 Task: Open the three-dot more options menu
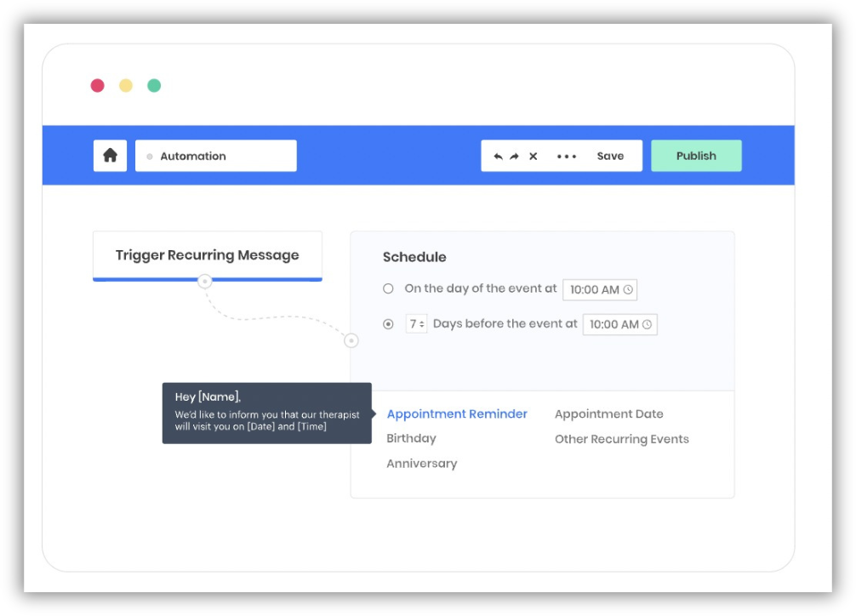[x=567, y=157]
